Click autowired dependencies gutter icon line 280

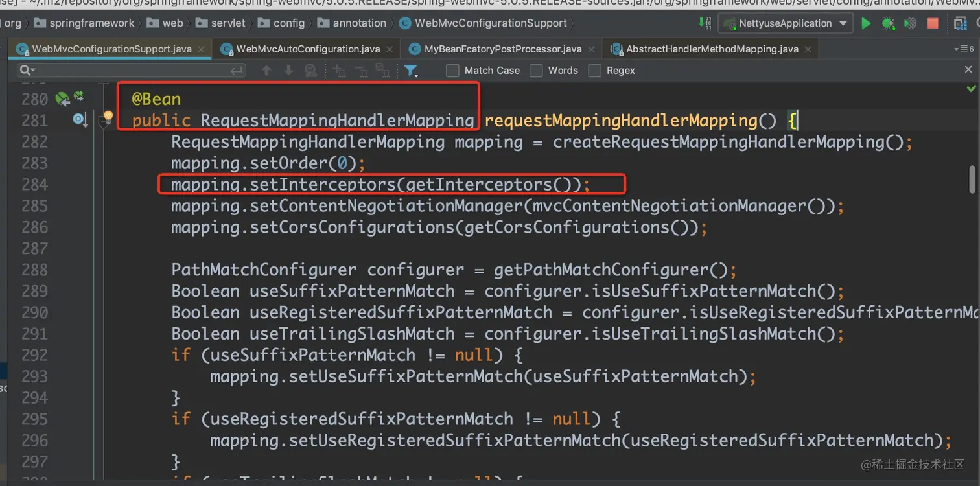pos(79,97)
